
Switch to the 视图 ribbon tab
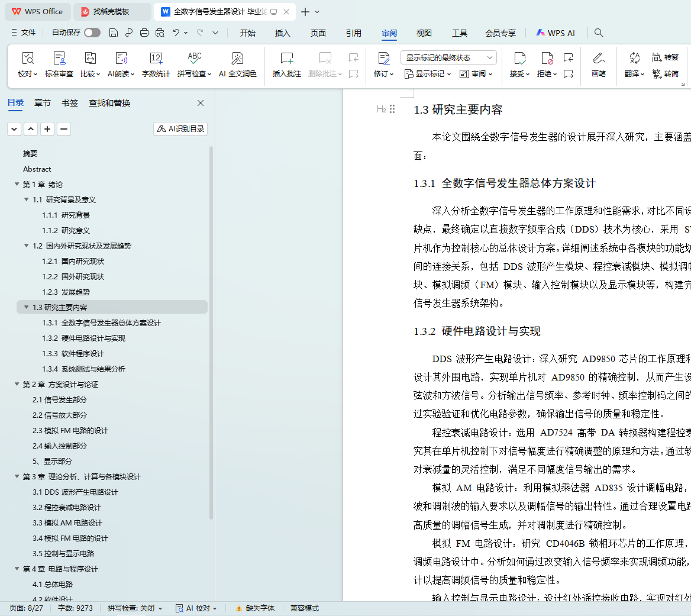click(x=424, y=33)
